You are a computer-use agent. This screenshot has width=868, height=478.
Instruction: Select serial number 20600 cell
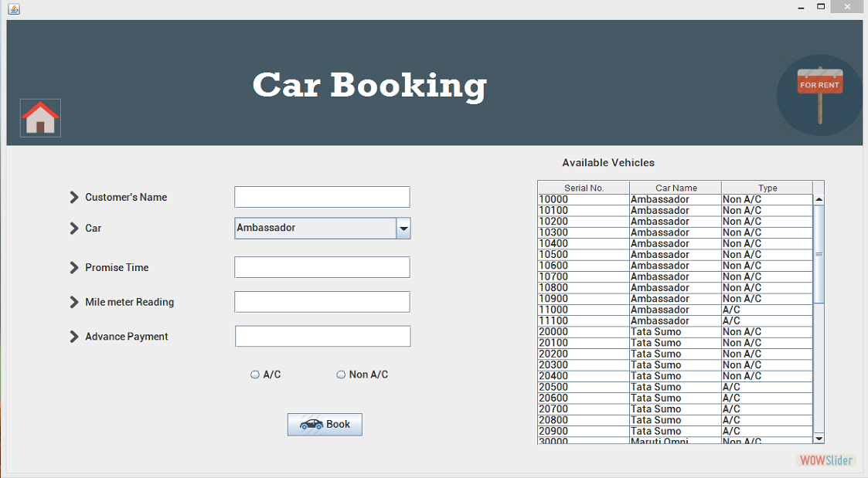tap(584, 398)
